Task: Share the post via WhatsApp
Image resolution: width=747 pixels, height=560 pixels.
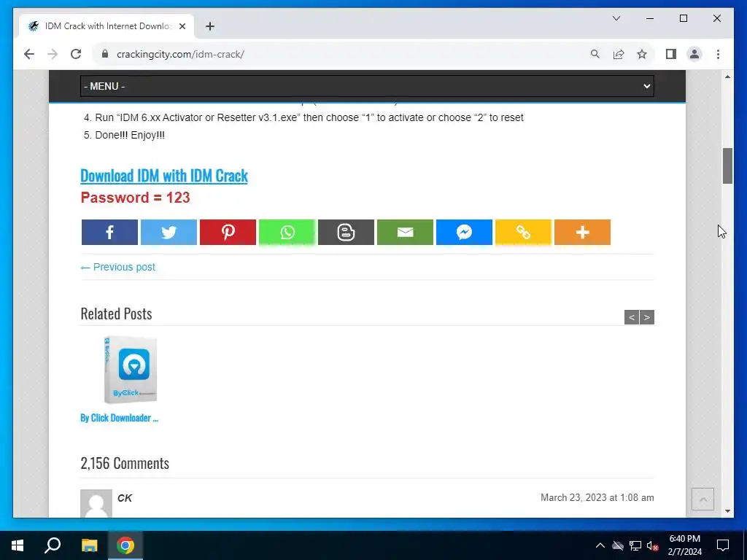Action: [x=287, y=232]
